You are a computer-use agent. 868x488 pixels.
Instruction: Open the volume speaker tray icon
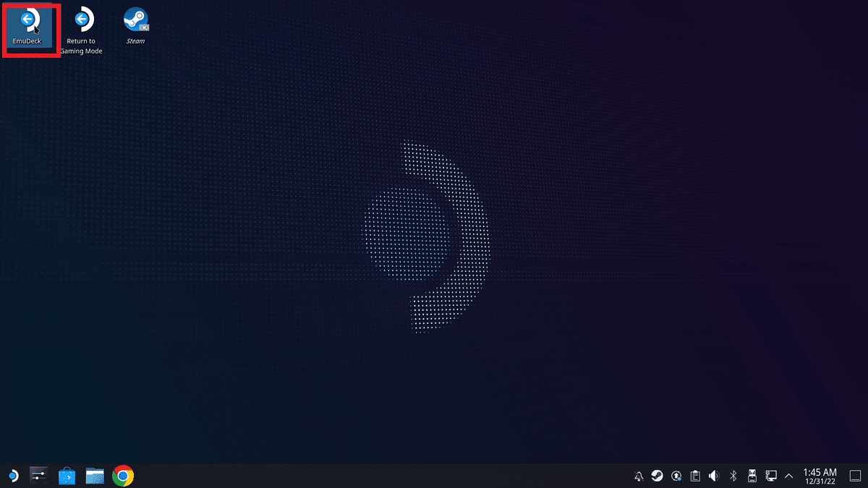point(714,476)
